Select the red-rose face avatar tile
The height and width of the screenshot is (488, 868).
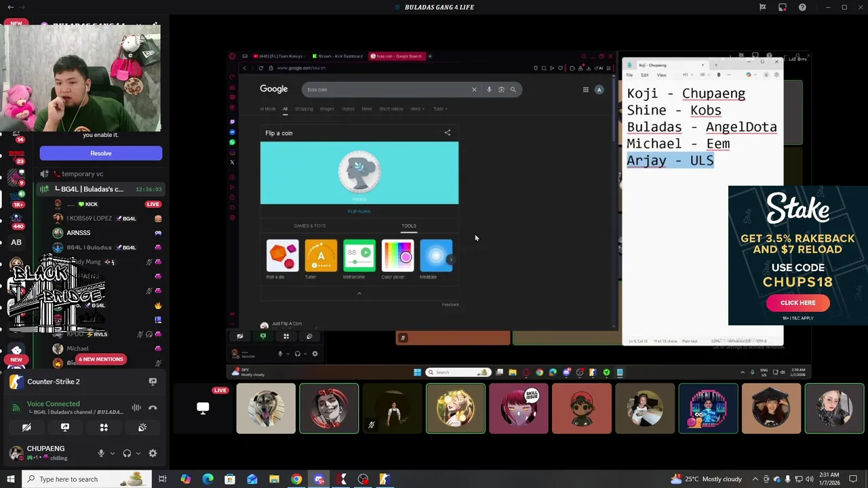pos(329,409)
